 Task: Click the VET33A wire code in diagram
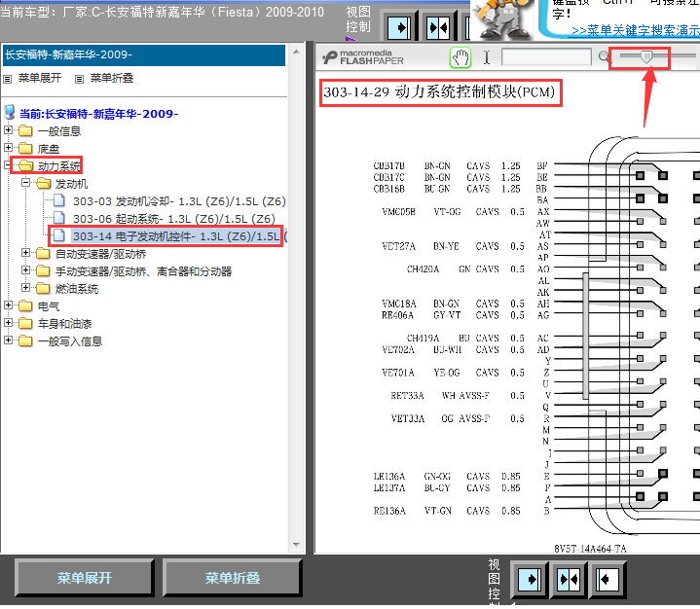tap(408, 418)
